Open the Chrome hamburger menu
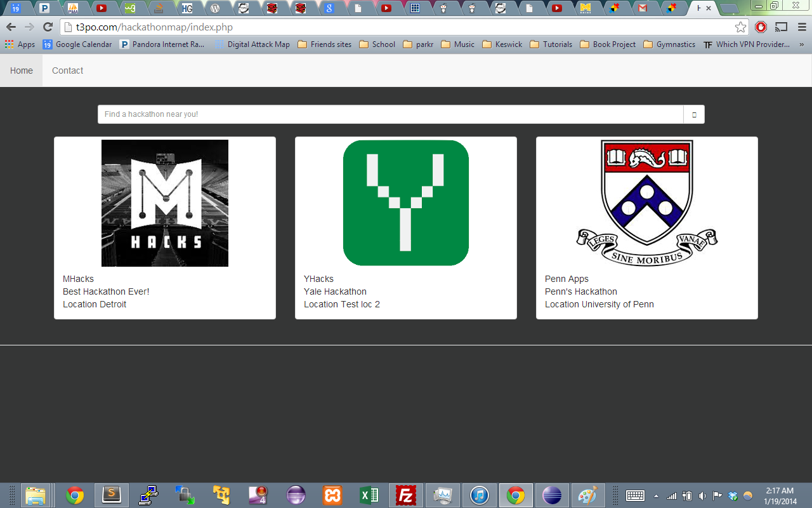The image size is (812, 508). [x=802, y=27]
